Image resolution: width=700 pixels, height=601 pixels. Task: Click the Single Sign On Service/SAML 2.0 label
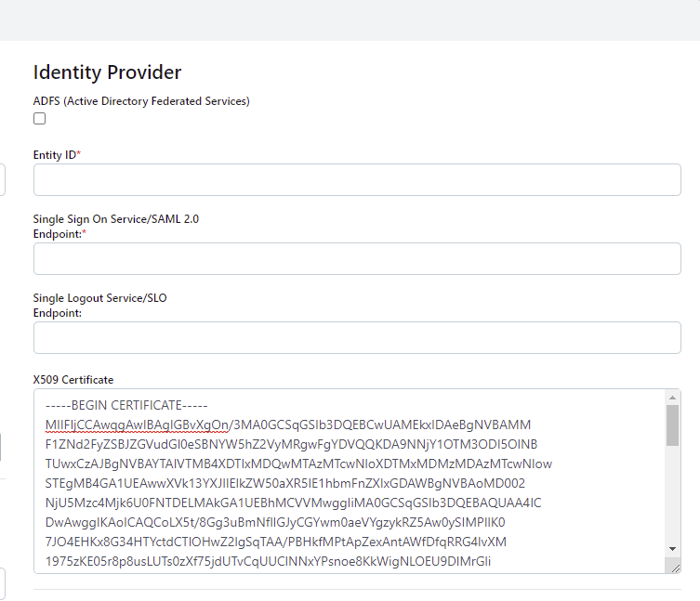(116, 219)
